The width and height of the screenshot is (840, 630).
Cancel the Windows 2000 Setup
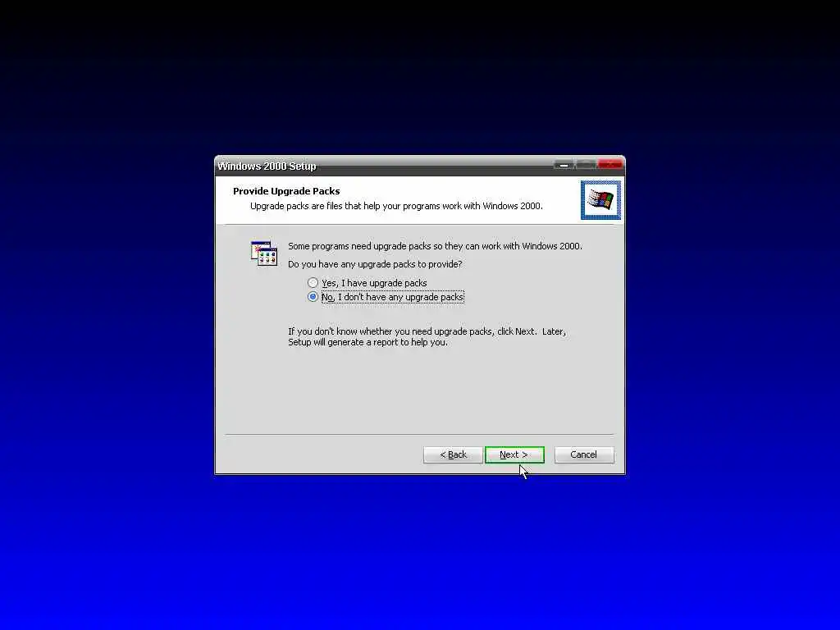(x=584, y=454)
